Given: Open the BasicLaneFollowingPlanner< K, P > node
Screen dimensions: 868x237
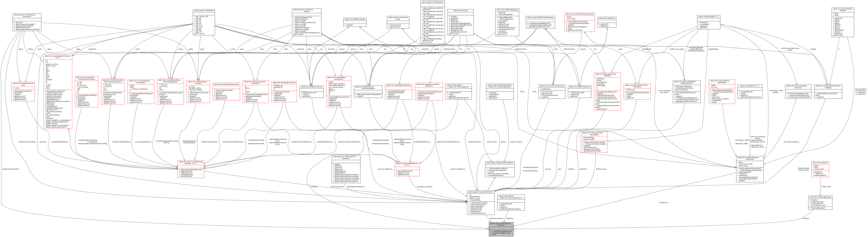Looking at the screenshot, I should [191, 169].
